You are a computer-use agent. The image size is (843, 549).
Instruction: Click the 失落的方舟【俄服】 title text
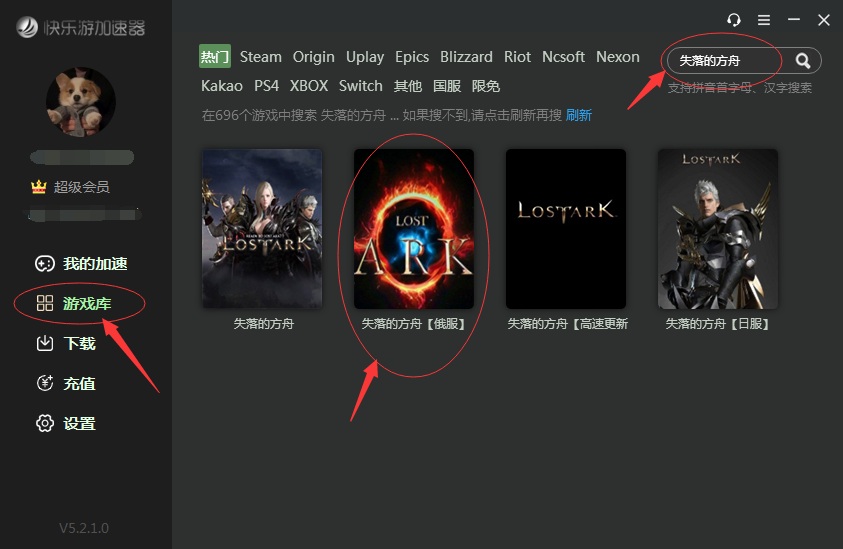413,324
